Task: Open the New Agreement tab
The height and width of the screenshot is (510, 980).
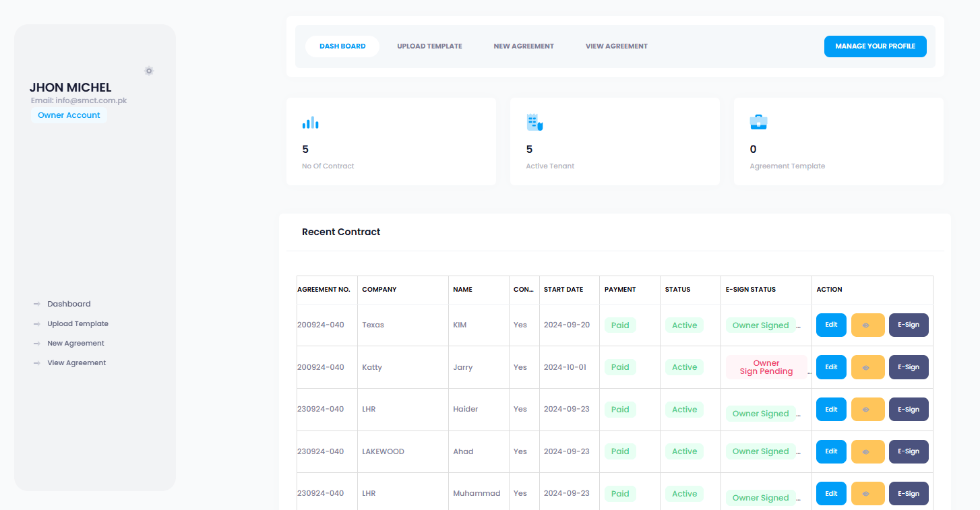Action: point(523,46)
